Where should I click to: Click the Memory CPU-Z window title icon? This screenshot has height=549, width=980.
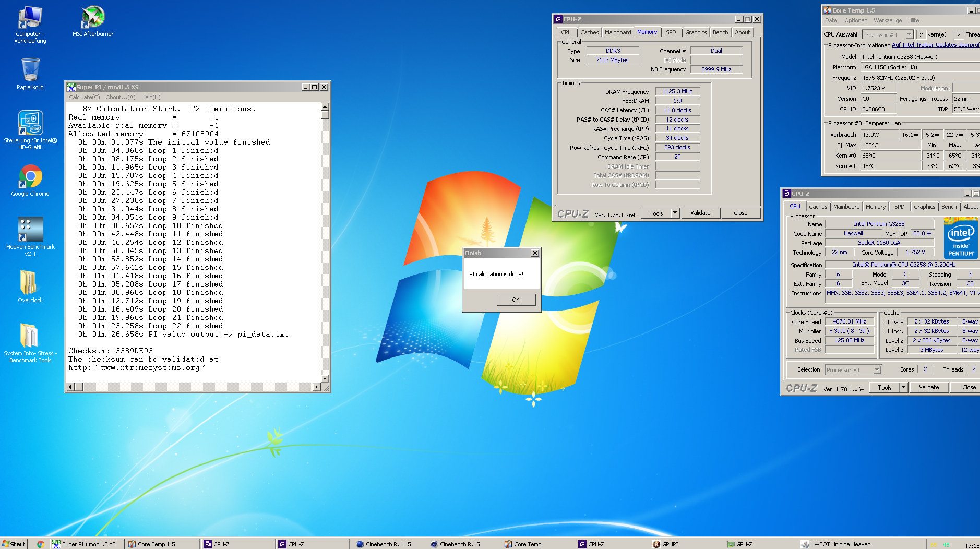558,19
